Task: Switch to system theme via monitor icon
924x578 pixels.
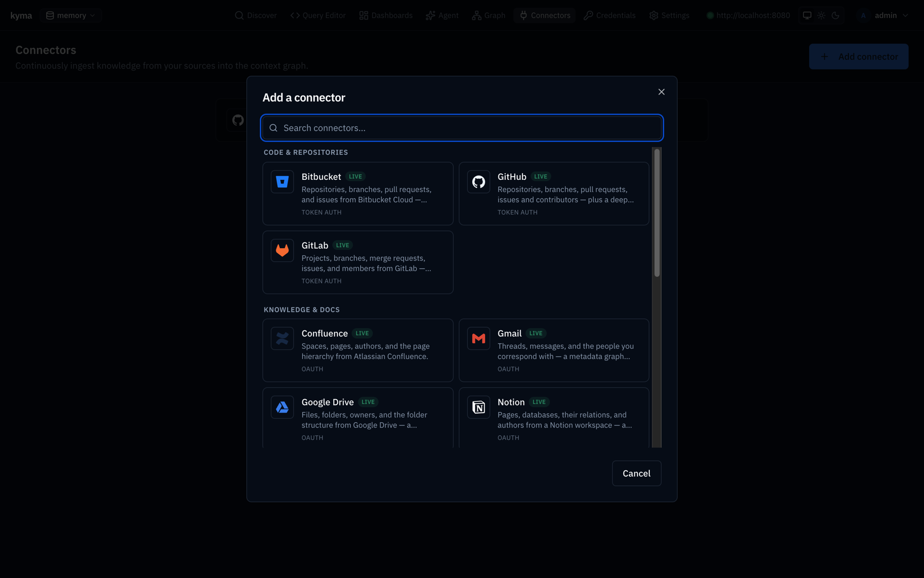Action: click(x=807, y=15)
